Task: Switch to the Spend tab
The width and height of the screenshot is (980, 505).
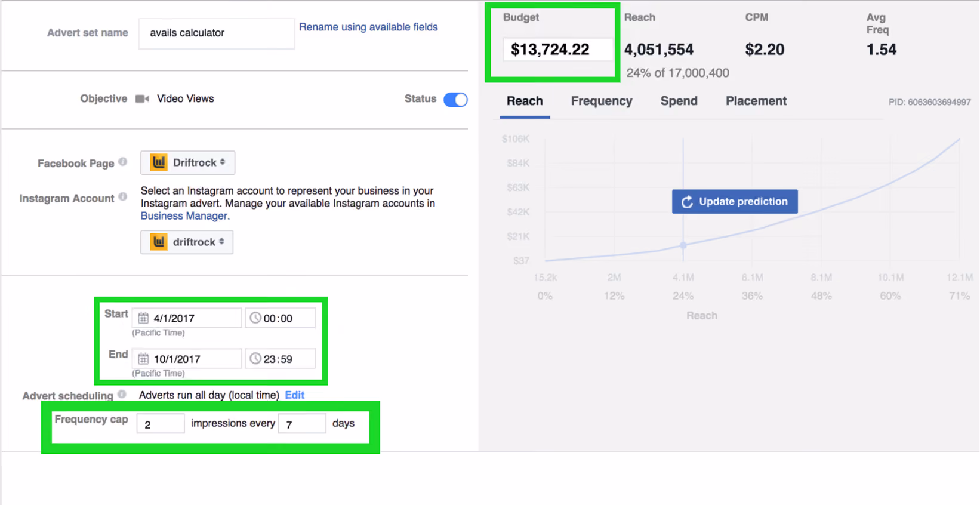Action: [x=679, y=101]
